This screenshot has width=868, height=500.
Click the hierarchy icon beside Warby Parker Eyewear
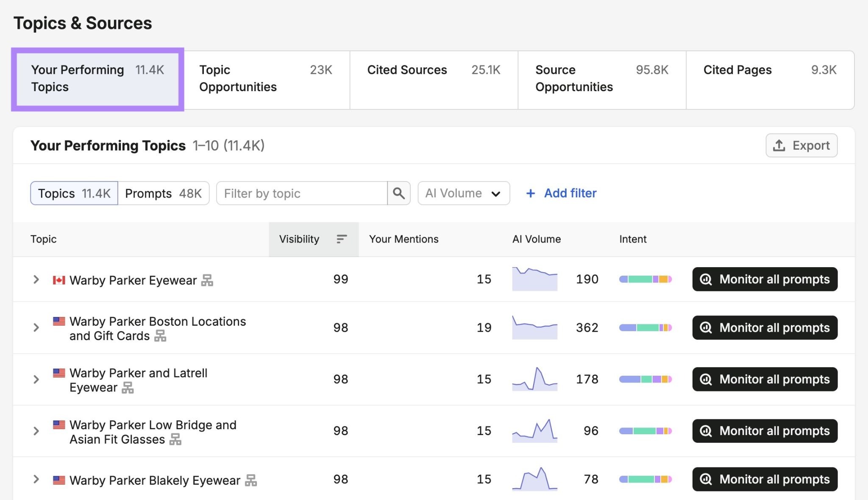coord(207,280)
